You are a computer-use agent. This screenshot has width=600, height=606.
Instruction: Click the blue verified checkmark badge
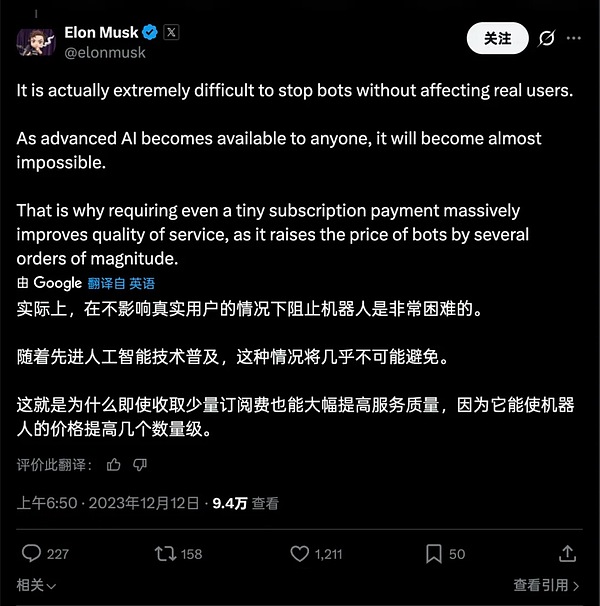(x=150, y=32)
